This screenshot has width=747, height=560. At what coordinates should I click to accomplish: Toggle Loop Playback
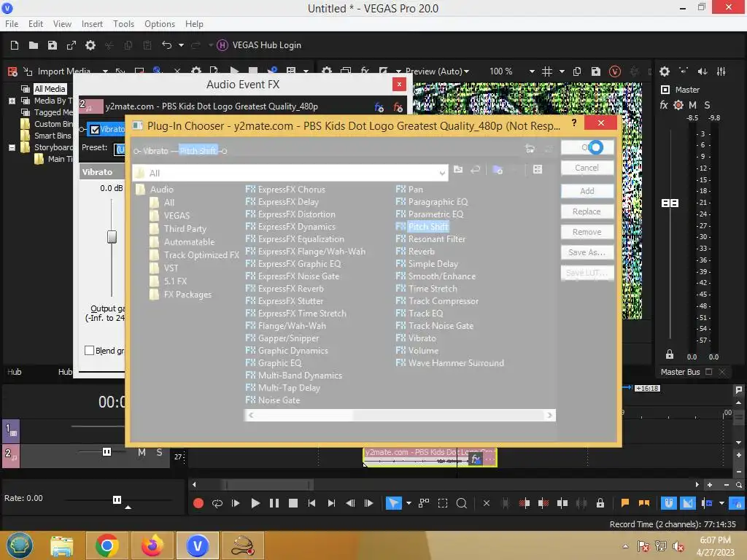(x=217, y=503)
